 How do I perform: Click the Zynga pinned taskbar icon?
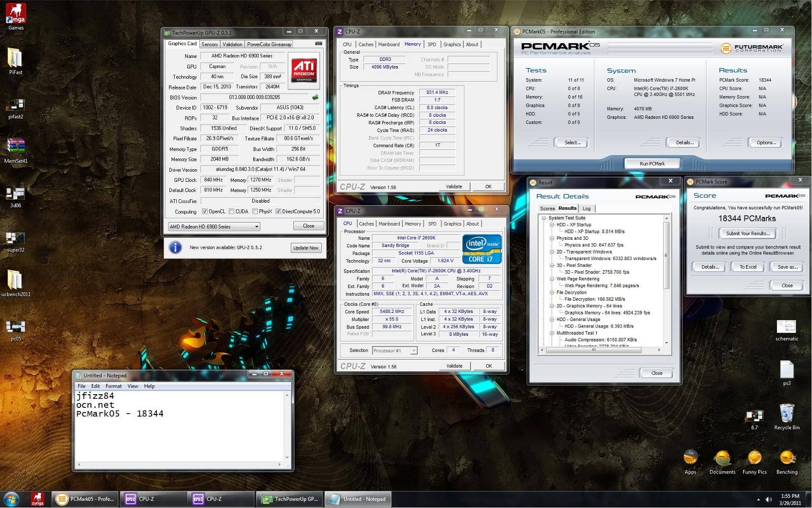point(37,499)
